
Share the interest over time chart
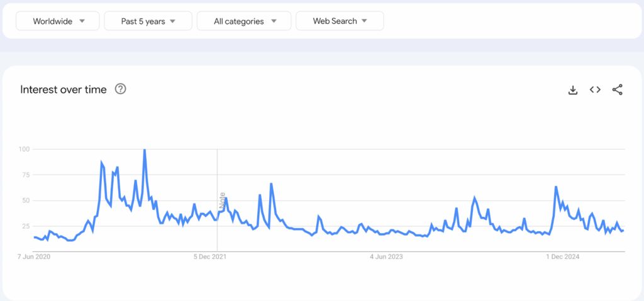coord(617,90)
